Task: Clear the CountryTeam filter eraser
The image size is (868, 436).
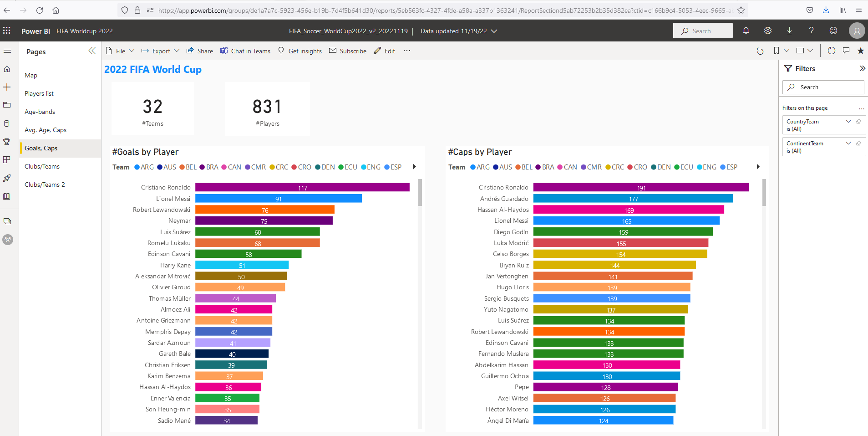Action: tap(858, 121)
